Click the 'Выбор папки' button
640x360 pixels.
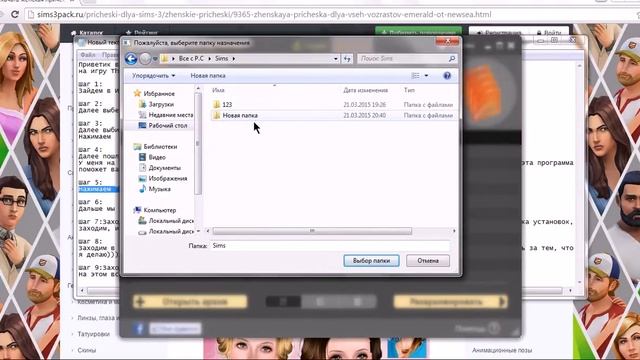click(371, 260)
